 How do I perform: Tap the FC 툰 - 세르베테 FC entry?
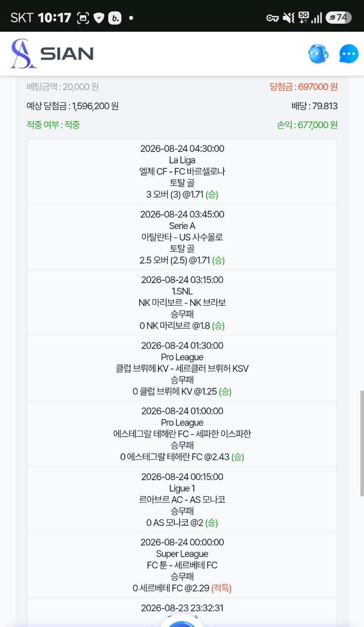pyautogui.click(x=182, y=565)
